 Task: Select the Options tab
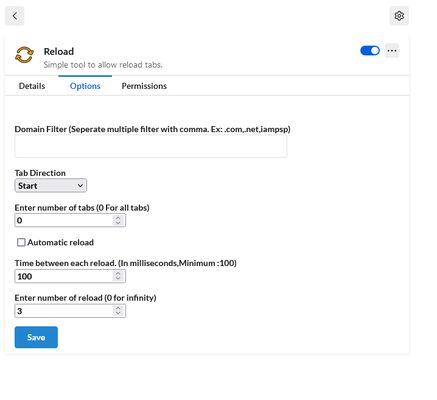(x=85, y=86)
